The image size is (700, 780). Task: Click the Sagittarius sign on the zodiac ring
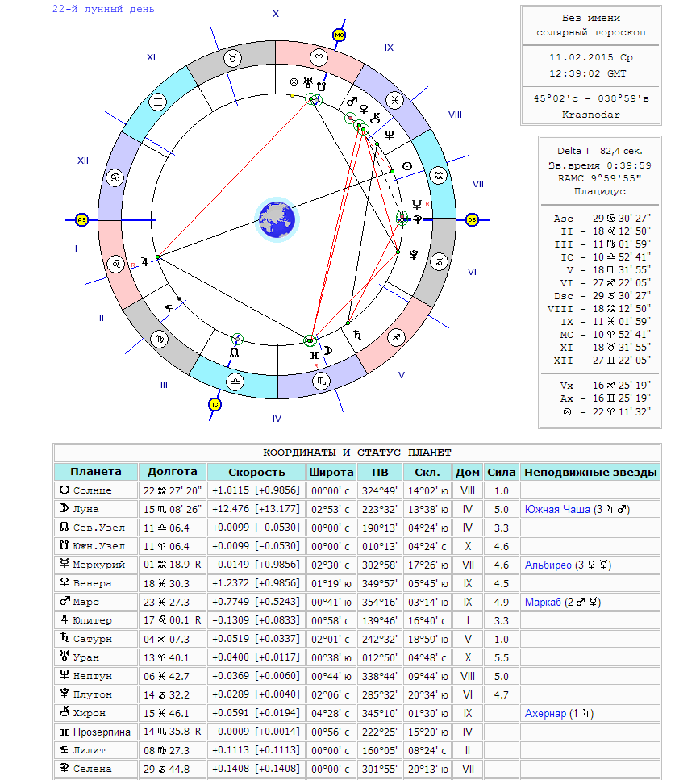pos(395,337)
